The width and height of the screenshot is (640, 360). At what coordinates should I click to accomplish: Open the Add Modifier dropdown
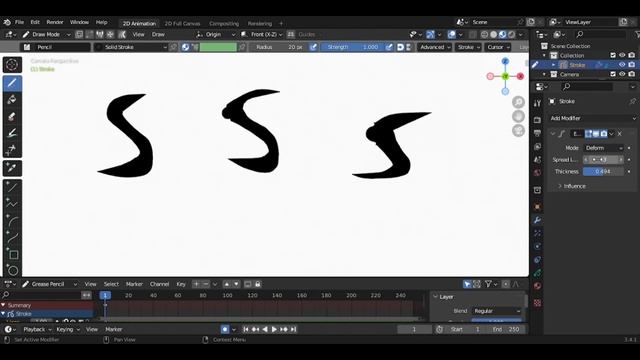click(x=593, y=118)
